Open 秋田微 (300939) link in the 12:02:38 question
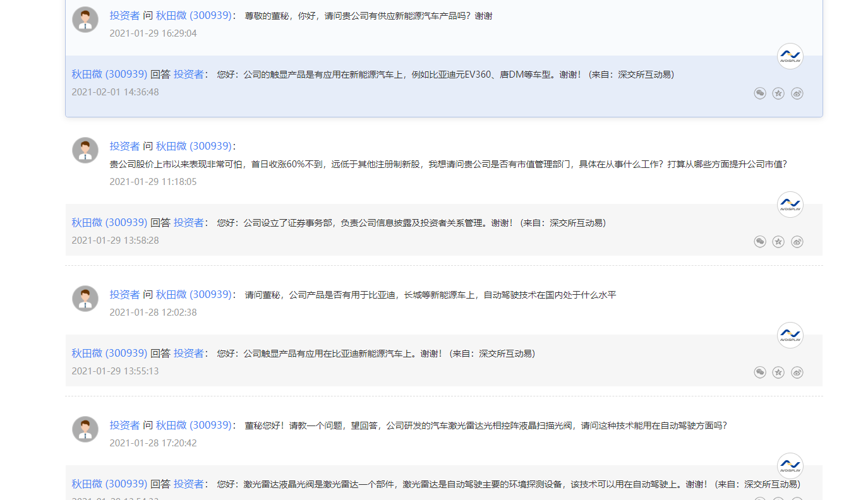The height and width of the screenshot is (500, 868). click(194, 295)
